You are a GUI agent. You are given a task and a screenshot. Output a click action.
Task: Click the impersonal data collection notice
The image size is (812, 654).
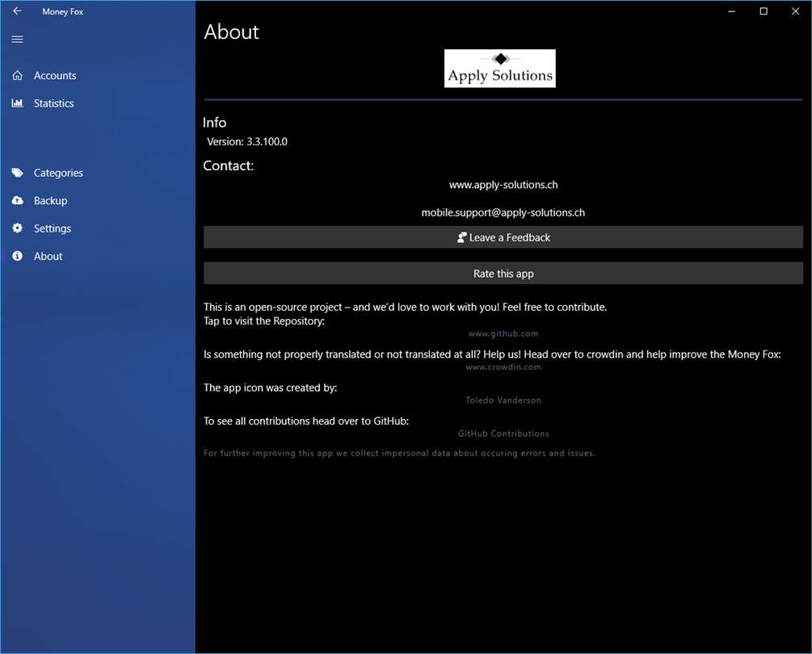tap(399, 453)
